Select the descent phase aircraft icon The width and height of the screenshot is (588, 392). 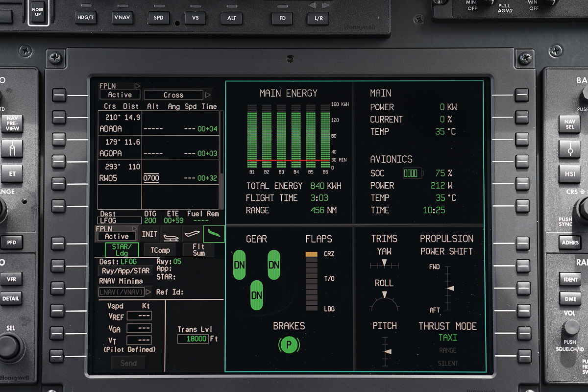coord(213,234)
